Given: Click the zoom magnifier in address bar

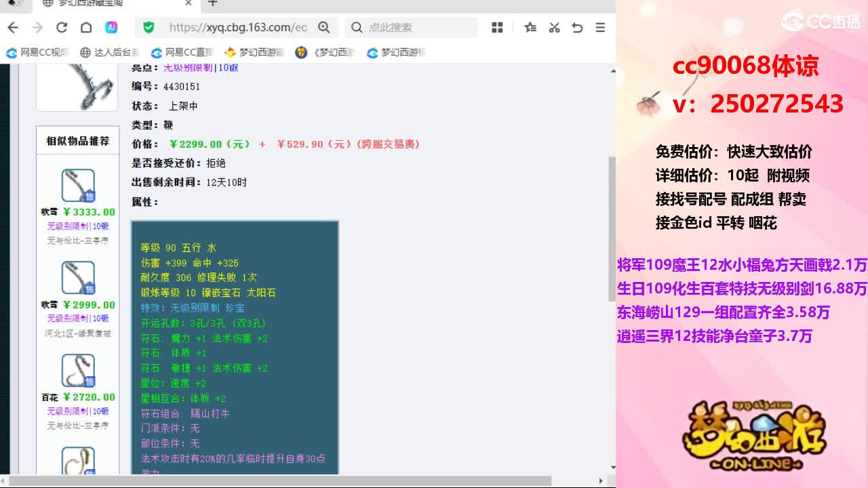Looking at the screenshot, I should (324, 27).
